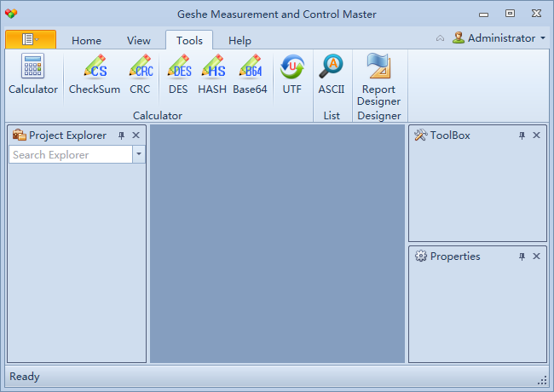Screen dimensions: 554x392
Task: Switch to the View ribbon tab
Action: point(139,41)
